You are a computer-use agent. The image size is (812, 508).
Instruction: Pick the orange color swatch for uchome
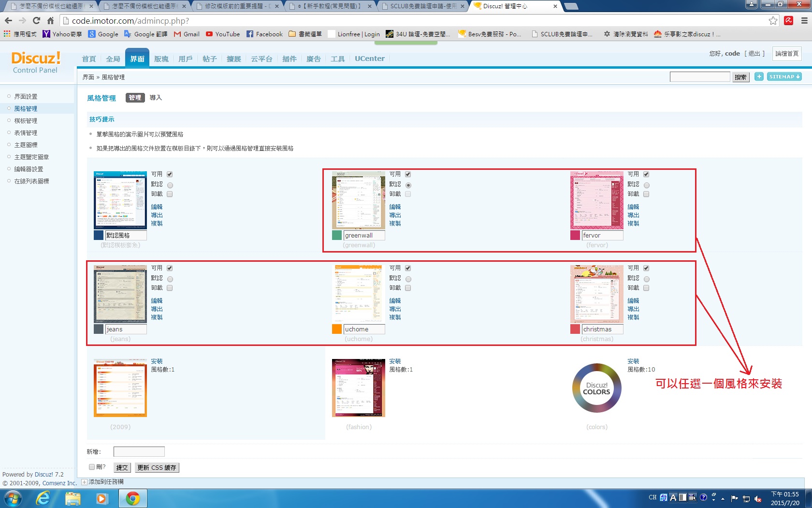click(337, 329)
